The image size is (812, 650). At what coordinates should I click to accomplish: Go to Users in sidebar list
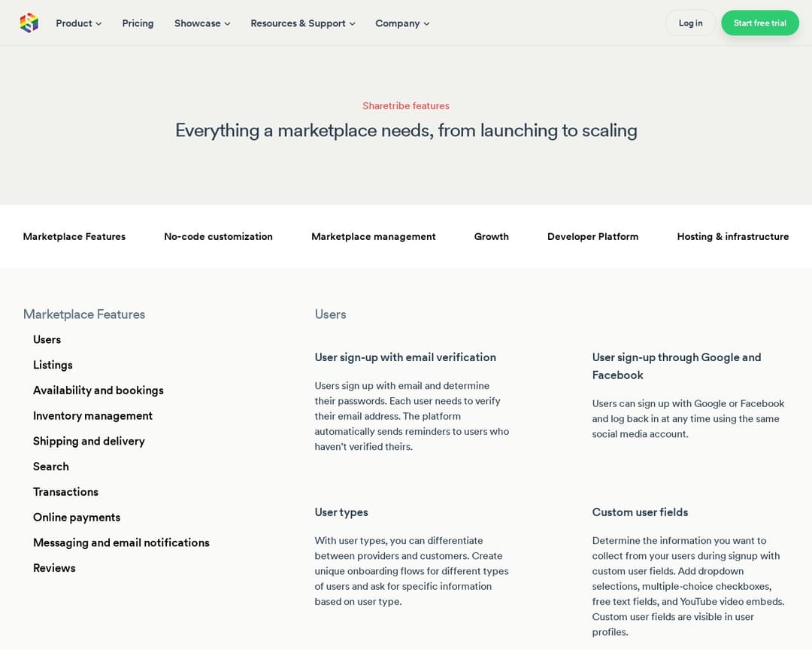(47, 339)
